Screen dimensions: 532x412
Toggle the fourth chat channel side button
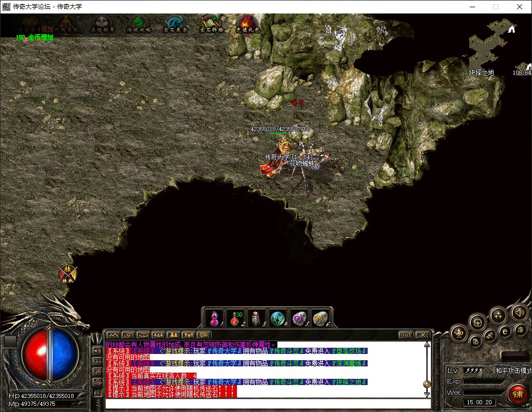pyautogui.click(x=97, y=382)
